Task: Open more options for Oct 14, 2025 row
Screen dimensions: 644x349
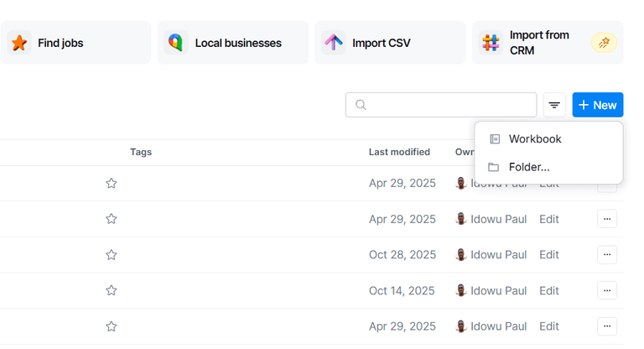Action: click(607, 290)
